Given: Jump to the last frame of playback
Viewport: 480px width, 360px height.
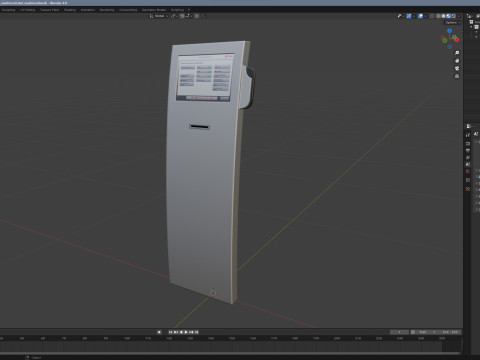Looking at the screenshot, I should click(197, 332).
